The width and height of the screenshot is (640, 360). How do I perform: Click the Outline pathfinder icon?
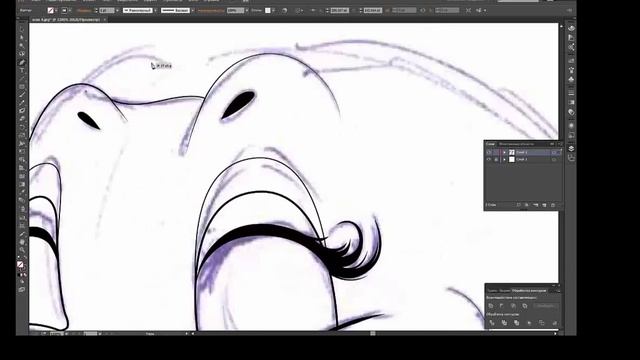click(542, 323)
